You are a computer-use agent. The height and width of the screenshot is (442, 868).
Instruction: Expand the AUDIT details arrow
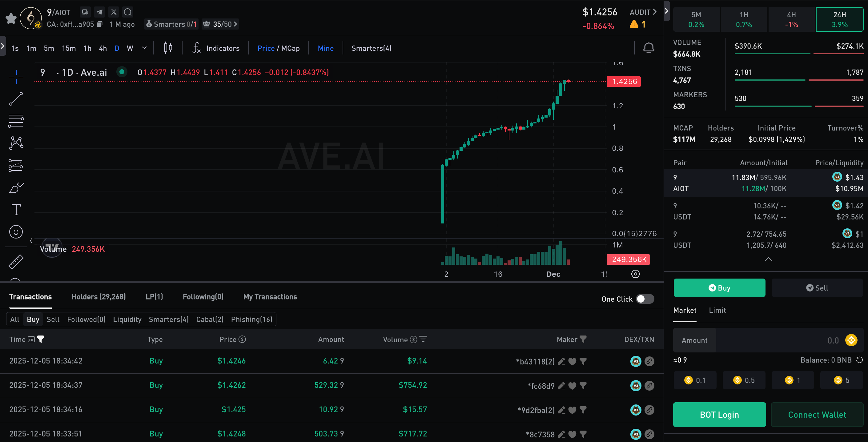tap(654, 12)
